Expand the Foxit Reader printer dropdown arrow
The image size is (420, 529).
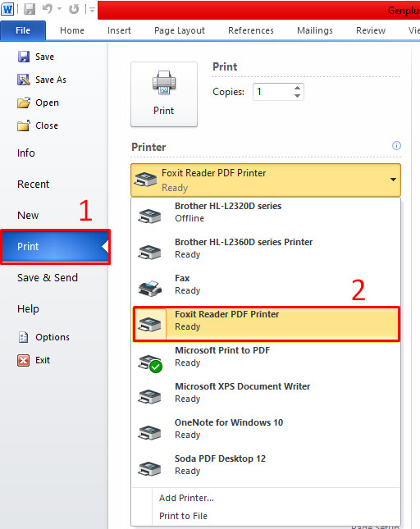393,180
